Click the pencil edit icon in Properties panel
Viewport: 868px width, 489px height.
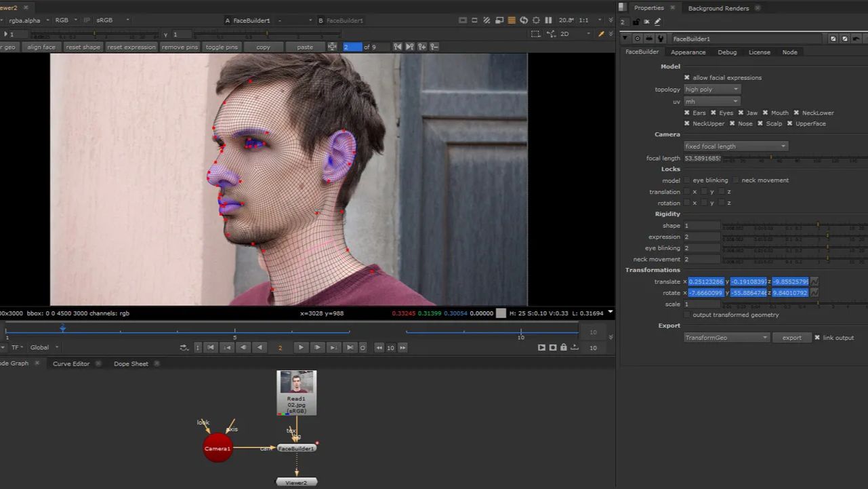(x=657, y=22)
